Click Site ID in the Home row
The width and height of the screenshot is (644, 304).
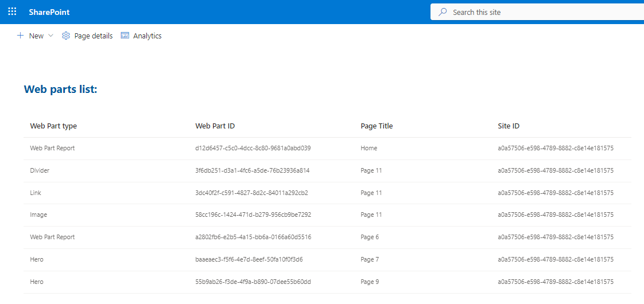tap(556, 148)
